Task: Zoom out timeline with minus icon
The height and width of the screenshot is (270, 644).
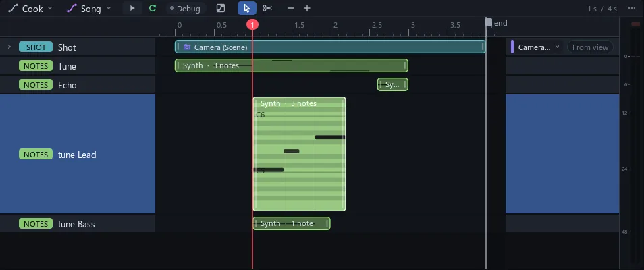Action: coord(291,8)
